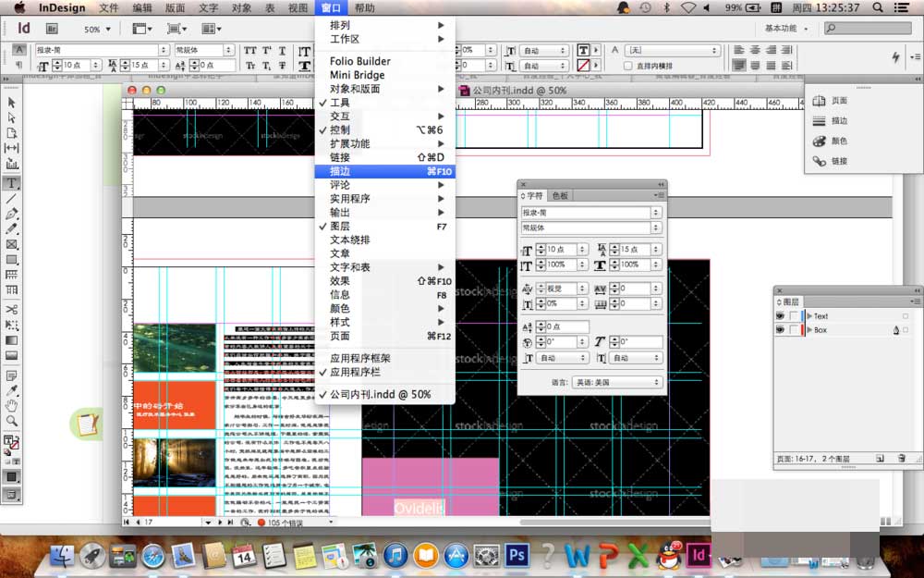Switch to the 色板 tab
This screenshot has width=924, height=578.
(x=560, y=196)
